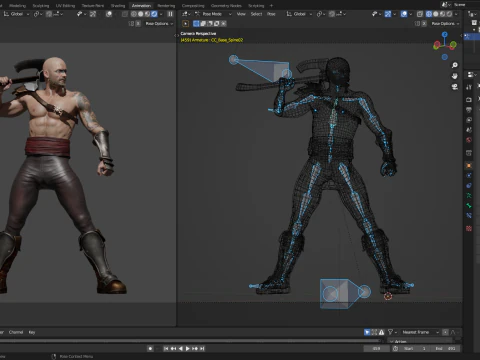Open the Pose Mode dropdown
This screenshot has width=480, height=360.
click(x=213, y=14)
